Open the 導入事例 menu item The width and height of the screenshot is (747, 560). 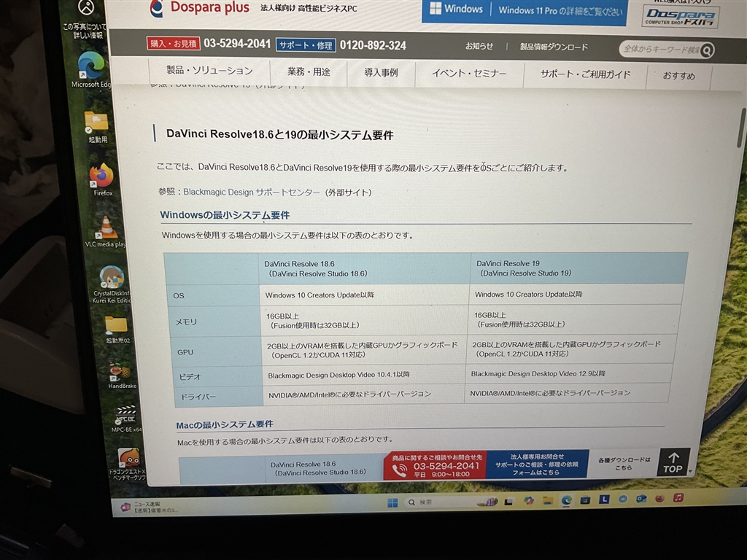381,72
